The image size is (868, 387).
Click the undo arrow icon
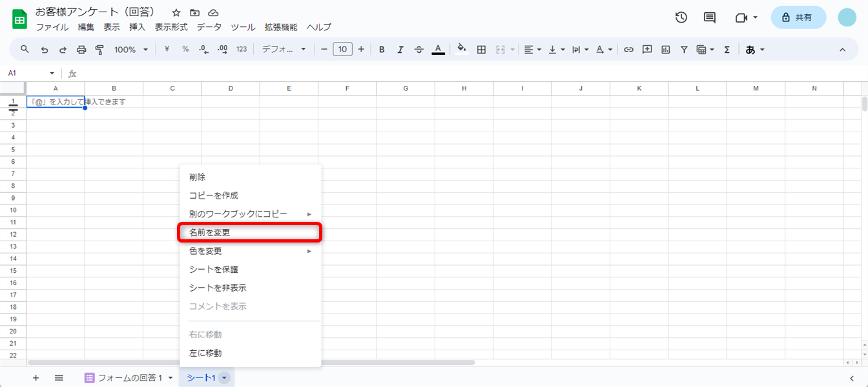pyautogui.click(x=45, y=50)
